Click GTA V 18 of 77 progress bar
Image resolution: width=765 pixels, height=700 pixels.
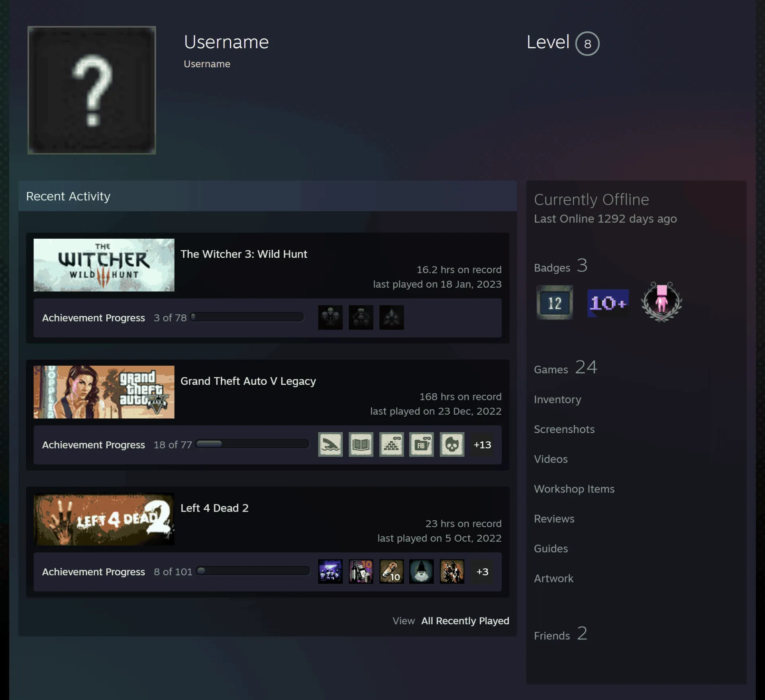coord(253,444)
